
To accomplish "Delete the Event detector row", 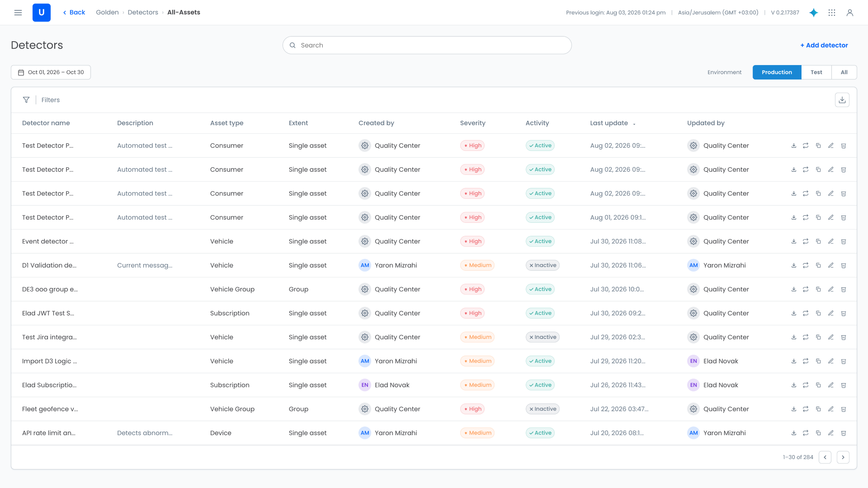I will point(843,241).
